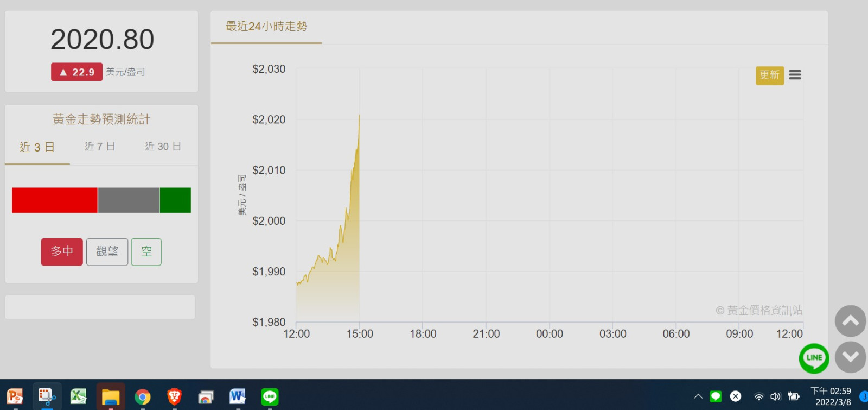
Task: Click the gray neutral segment of forecast bar
Action: pyautogui.click(x=129, y=200)
